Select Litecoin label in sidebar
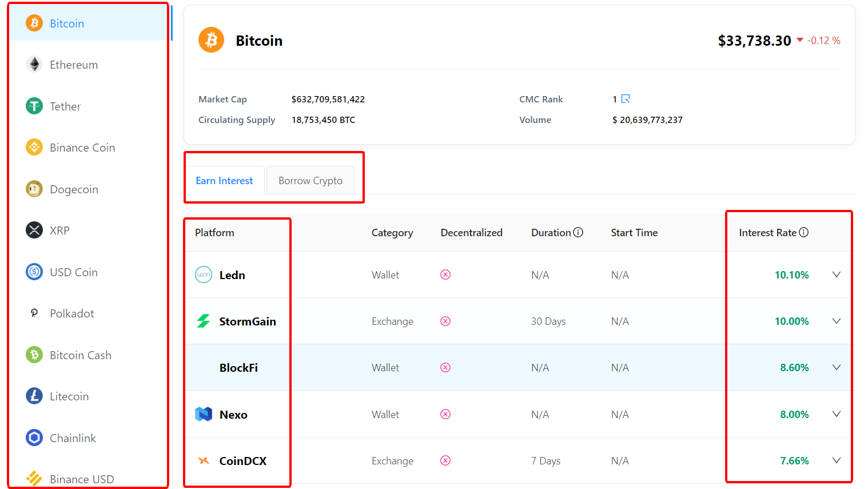 click(69, 396)
